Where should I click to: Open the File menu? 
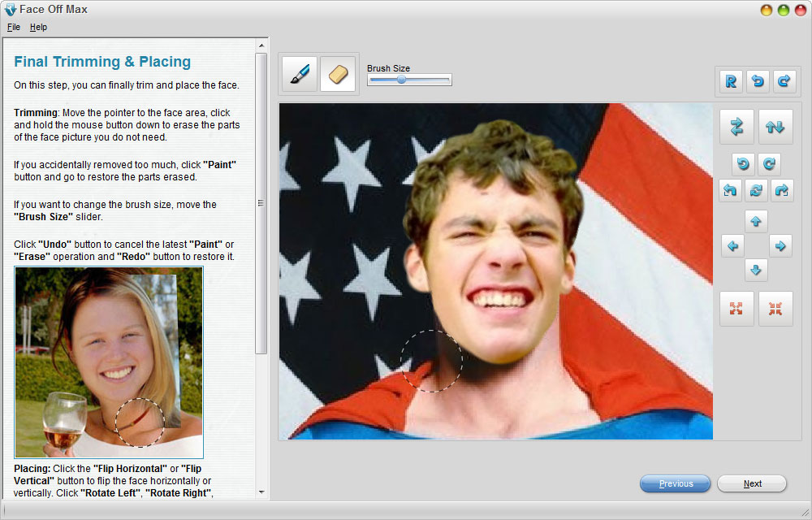point(14,27)
